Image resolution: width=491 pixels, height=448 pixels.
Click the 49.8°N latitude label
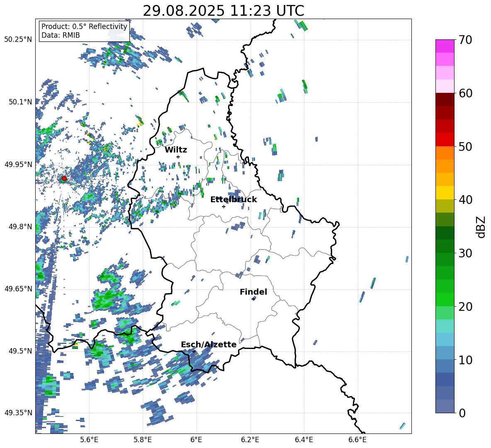20,226
